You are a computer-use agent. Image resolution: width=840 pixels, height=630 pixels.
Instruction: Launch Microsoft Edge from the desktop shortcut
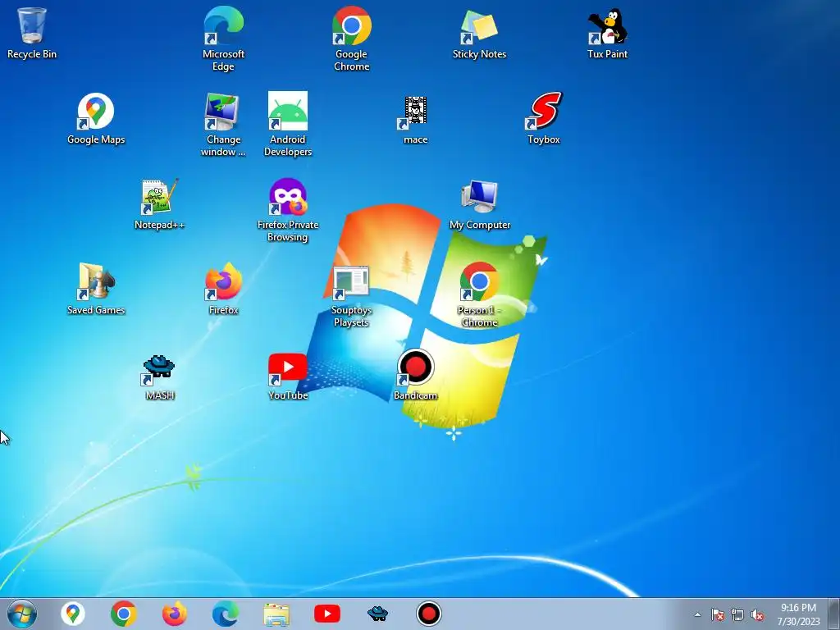point(223,39)
